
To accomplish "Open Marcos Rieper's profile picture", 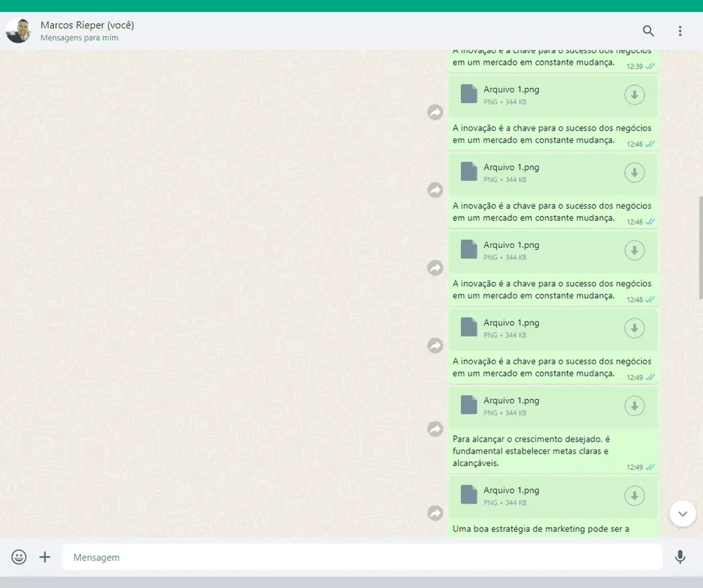I will point(18,31).
